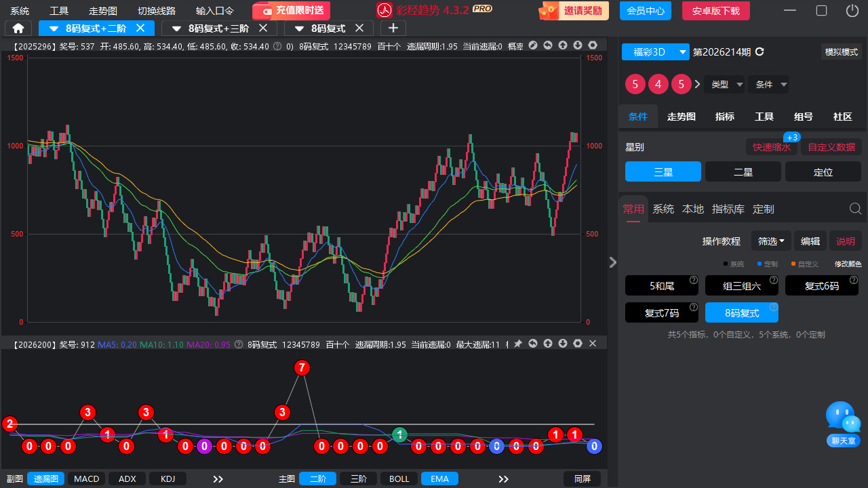Switch to the 指标库 tab
868x488 pixels.
coord(728,209)
